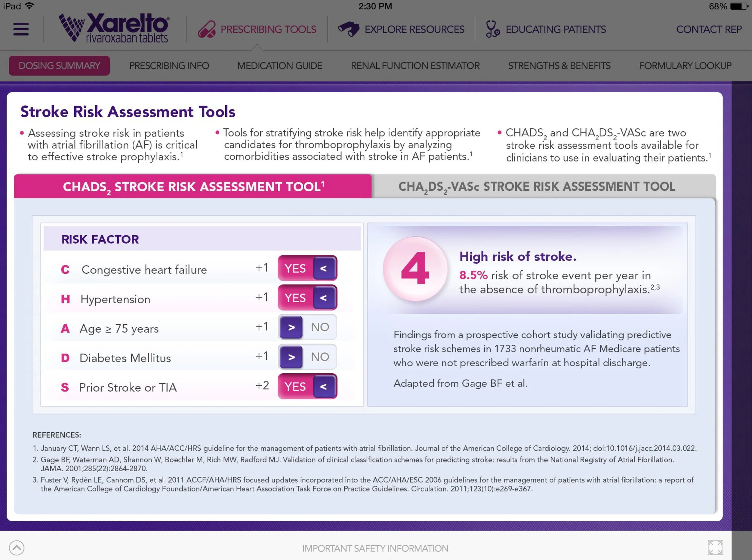Select the Dosing Summary button
Screen dimensions: 752x560
(x=59, y=66)
